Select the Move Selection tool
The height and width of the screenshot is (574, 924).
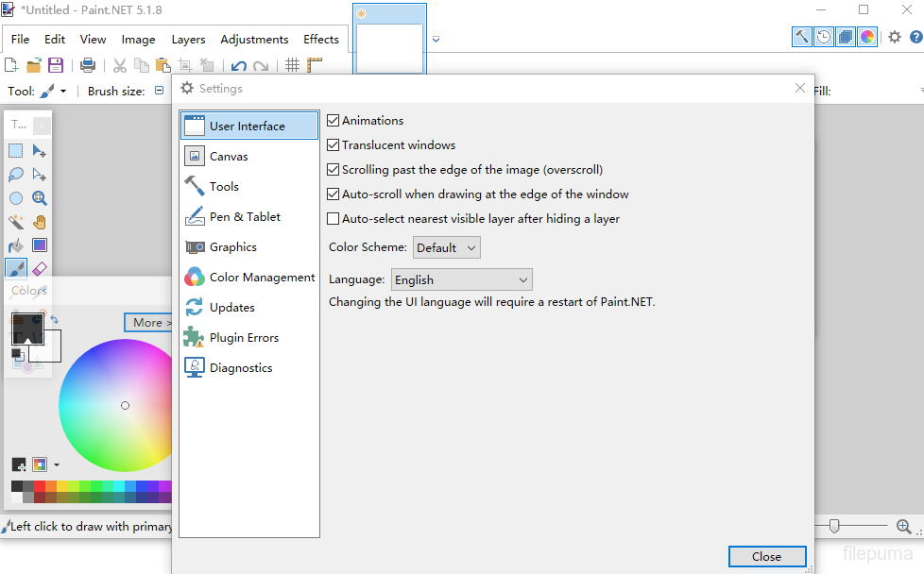tap(40, 175)
